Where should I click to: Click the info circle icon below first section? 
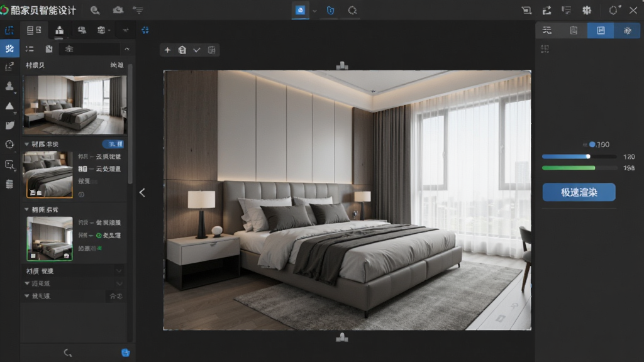tap(81, 195)
